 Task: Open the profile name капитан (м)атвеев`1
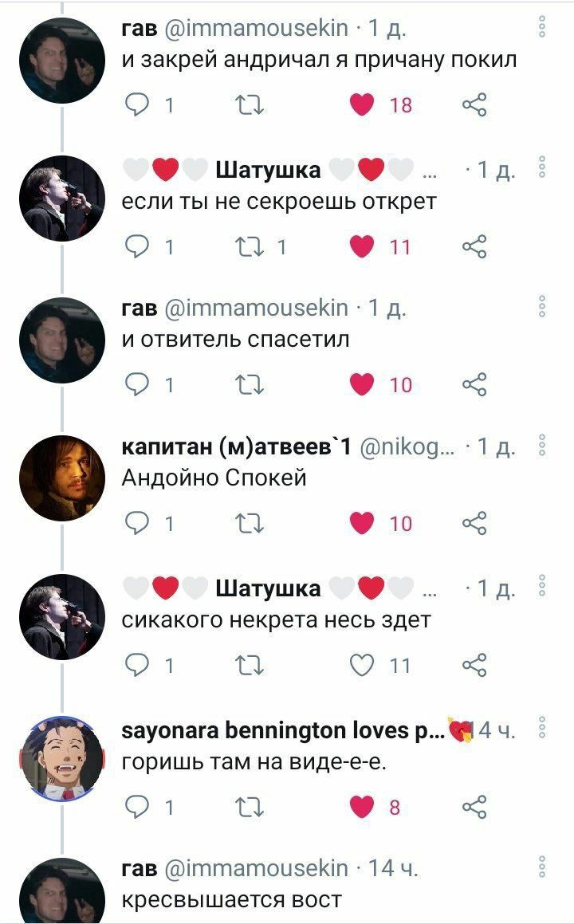(236, 447)
